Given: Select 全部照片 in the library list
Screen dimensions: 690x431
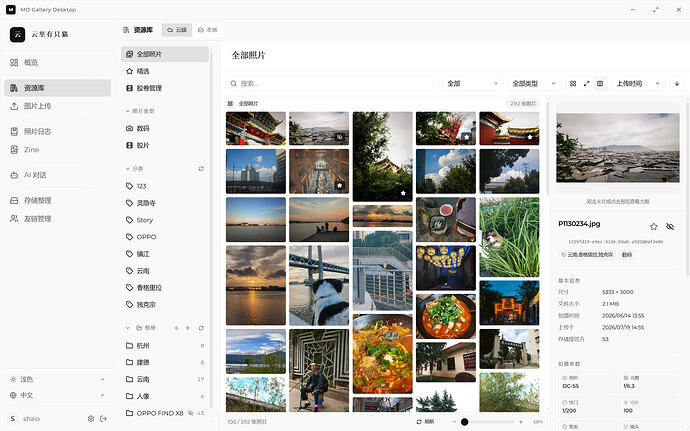Looking at the screenshot, I should pos(165,54).
